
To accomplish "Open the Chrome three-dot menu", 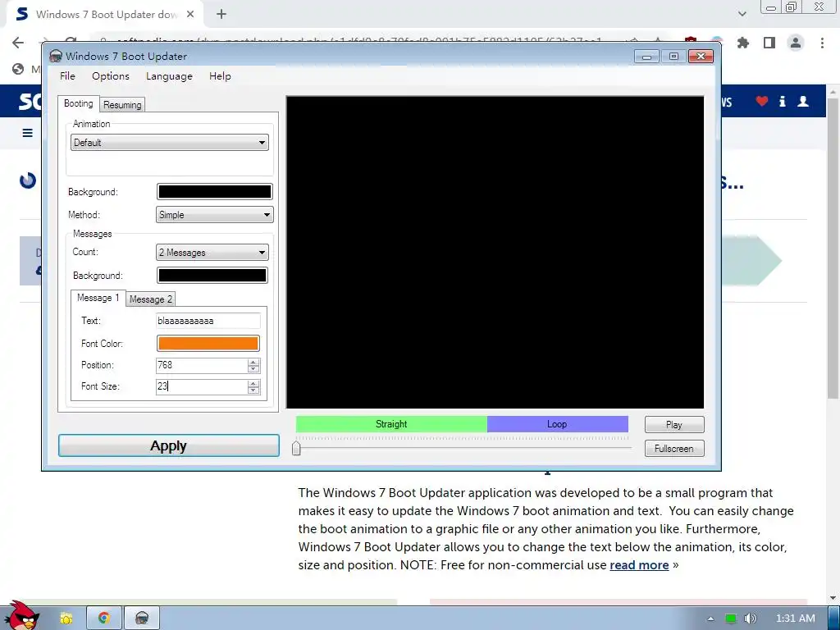I will point(822,43).
